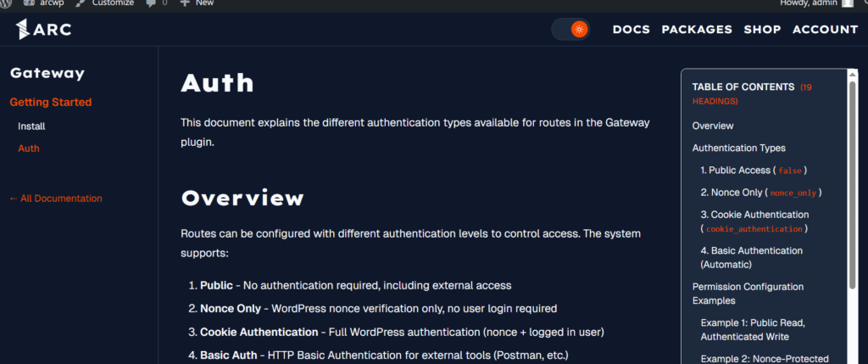The height and width of the screenshot is (364, 868).
Task: Jump to Overview in table of contents
Action: point(713,126)
